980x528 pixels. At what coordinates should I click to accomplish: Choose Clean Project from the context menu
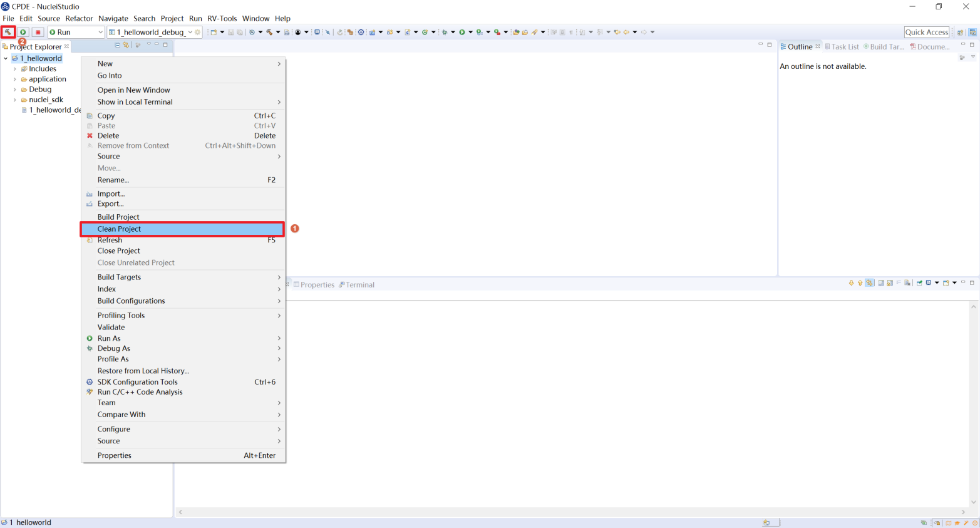(183, 229)
